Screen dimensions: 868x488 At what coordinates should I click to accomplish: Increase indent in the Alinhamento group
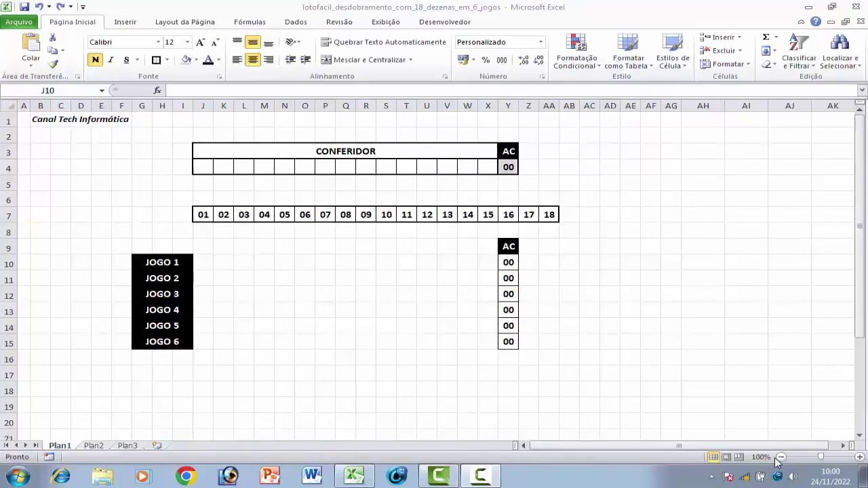[x=305, y=60]
